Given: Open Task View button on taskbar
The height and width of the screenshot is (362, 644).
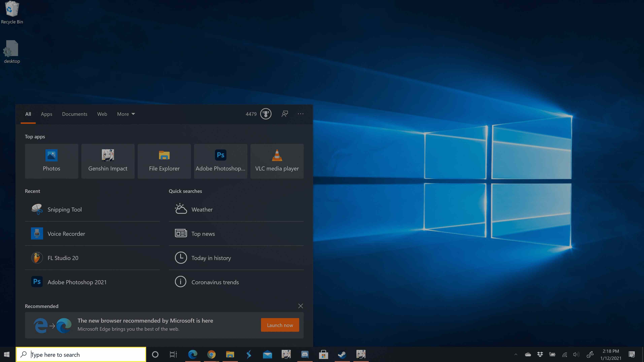Looking at the screenshot, I should 173,354.
